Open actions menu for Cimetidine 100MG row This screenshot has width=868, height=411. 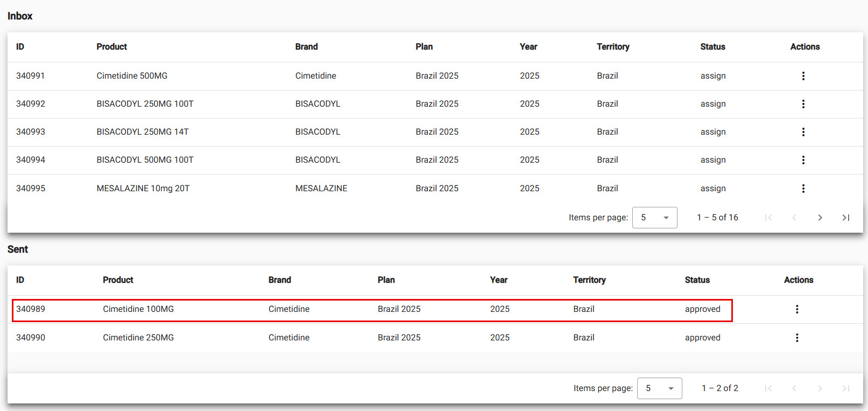[797, 309]
